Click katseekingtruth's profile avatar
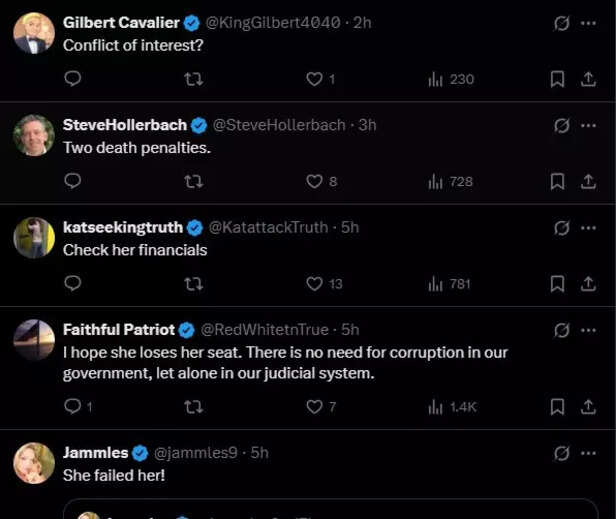The width and height of the screenshot is (616, 519). tap(34, 238)
